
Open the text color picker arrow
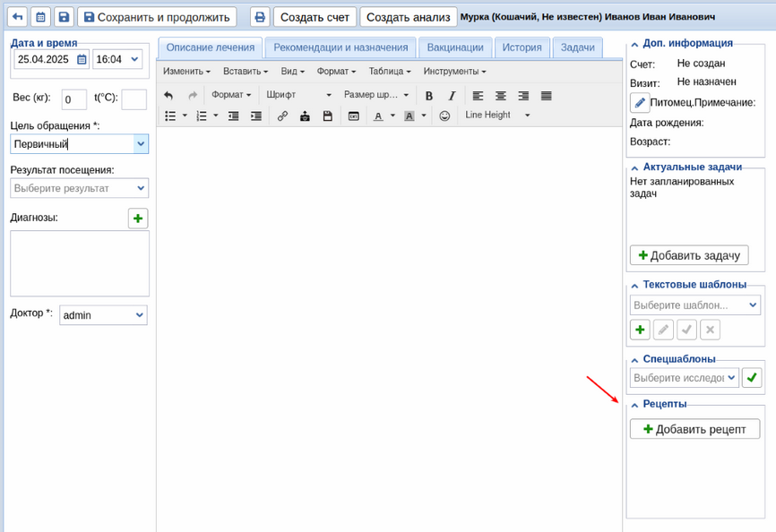(x=392, y=116)
